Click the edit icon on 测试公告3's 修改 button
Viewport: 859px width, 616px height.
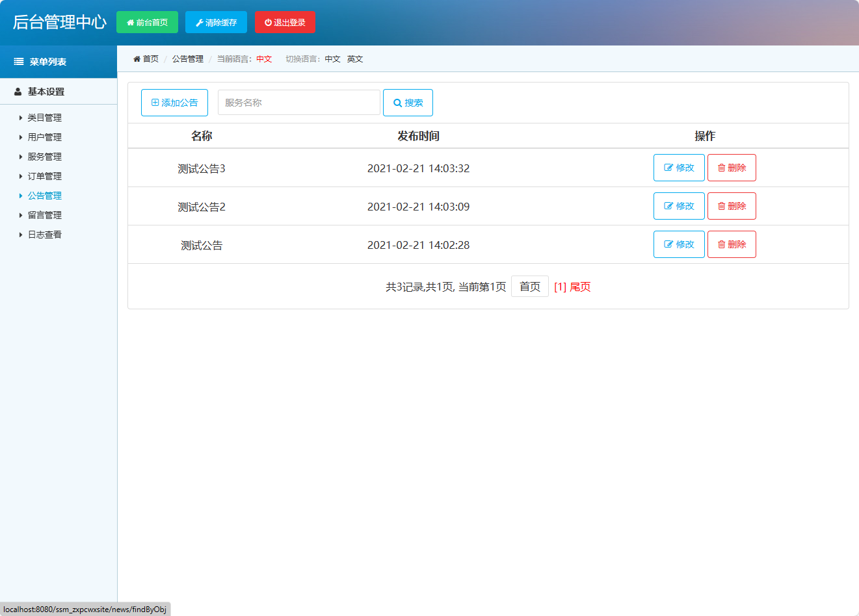click(x=670, y=167)
